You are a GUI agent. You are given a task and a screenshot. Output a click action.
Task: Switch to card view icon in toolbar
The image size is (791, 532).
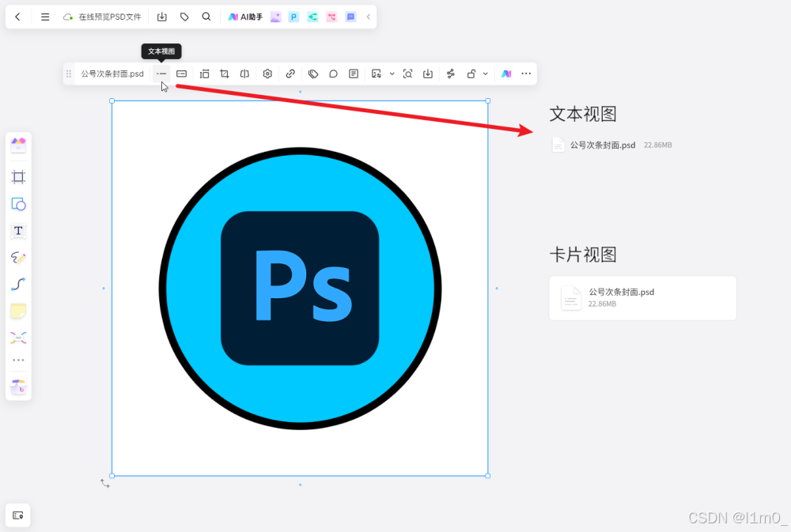tap(182, 74)
